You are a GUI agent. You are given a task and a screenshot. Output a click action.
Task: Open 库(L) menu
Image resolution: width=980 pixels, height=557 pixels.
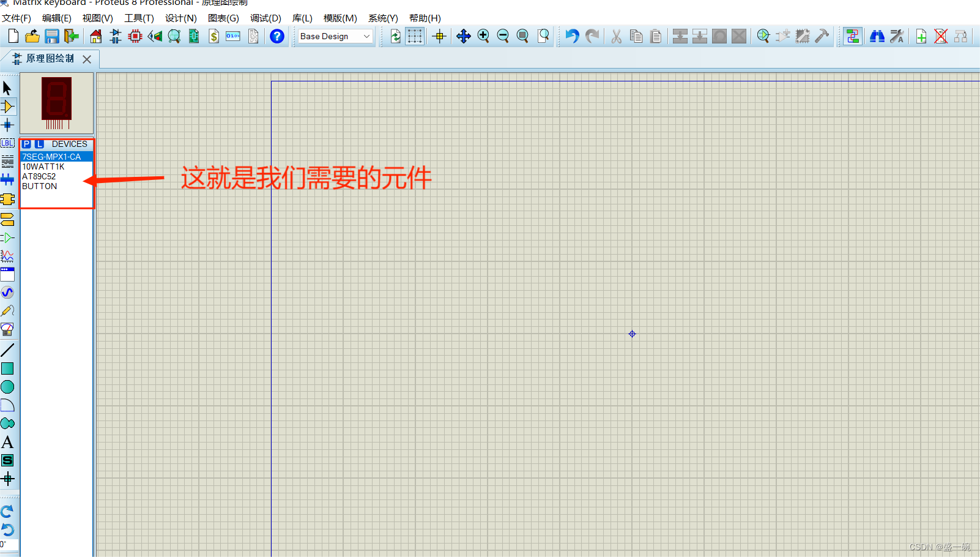[302, 18]
